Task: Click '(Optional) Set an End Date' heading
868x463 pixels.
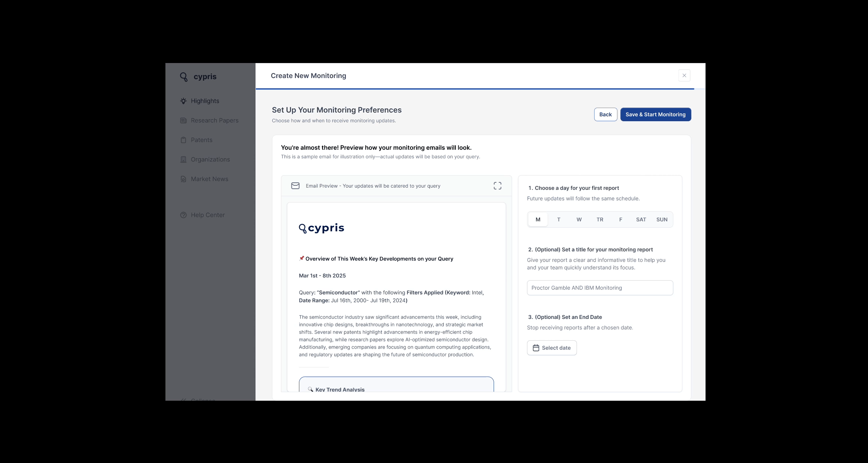Action: coord(568,317)
